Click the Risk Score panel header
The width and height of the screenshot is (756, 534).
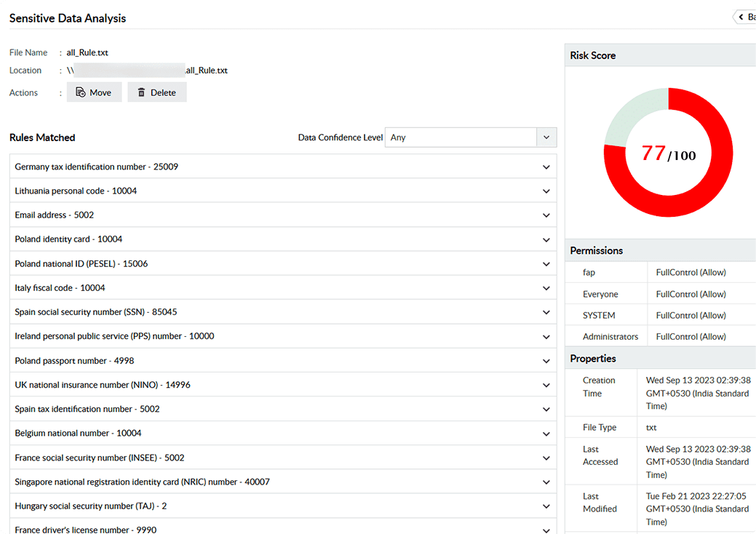661,55
